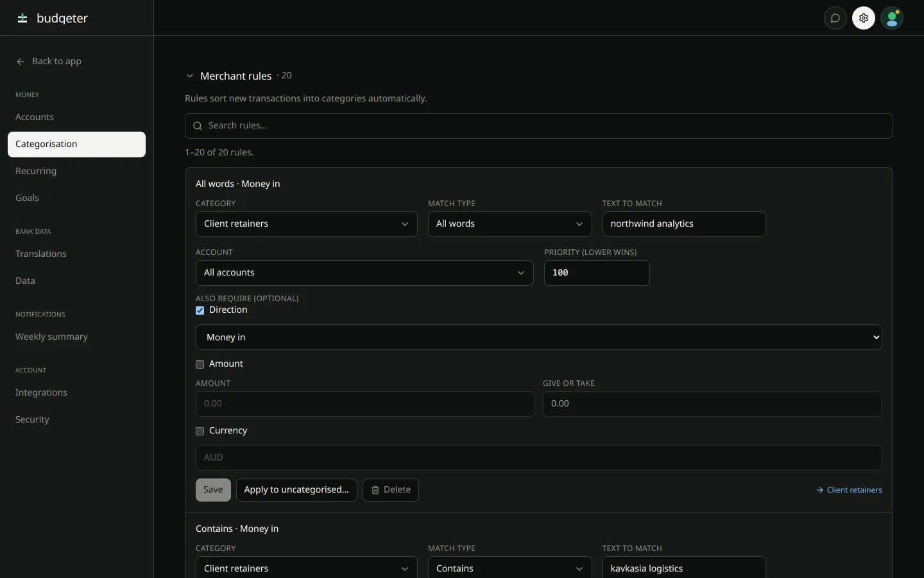This screenshot has height=578, width=924.
Task: Open Match type dropdown showing Contains
Action: point(510,568)
